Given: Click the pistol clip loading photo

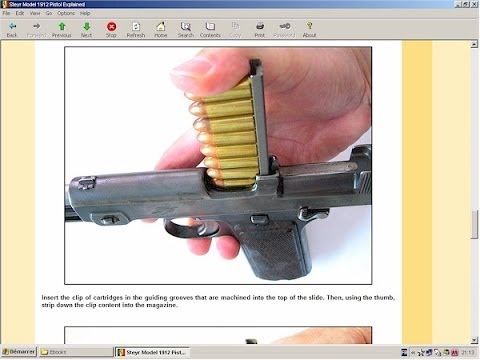Looking at the screenshot, I should 218,165.
